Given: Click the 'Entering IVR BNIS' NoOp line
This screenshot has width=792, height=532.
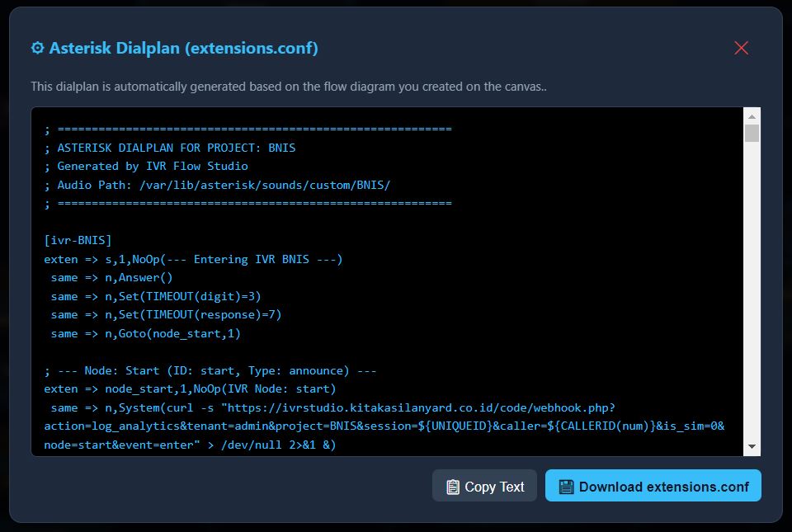Looking at the screenshot, I should coord(193,259).
